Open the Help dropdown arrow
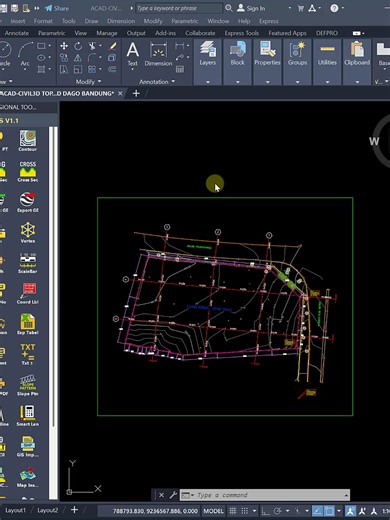This screenshot has height=520, width=390. 343,8
